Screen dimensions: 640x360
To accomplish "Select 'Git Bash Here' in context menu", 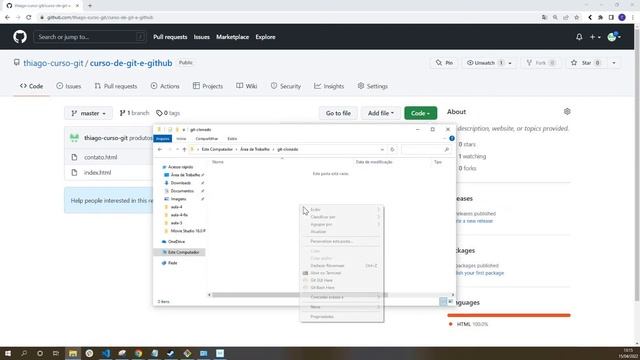I will click(342, 288).
